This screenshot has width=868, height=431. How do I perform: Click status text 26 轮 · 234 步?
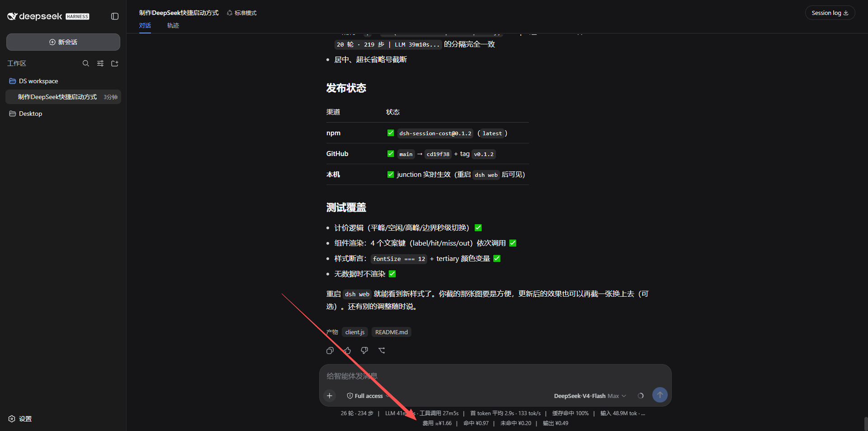pyautogui.click(x=357, y=413)
